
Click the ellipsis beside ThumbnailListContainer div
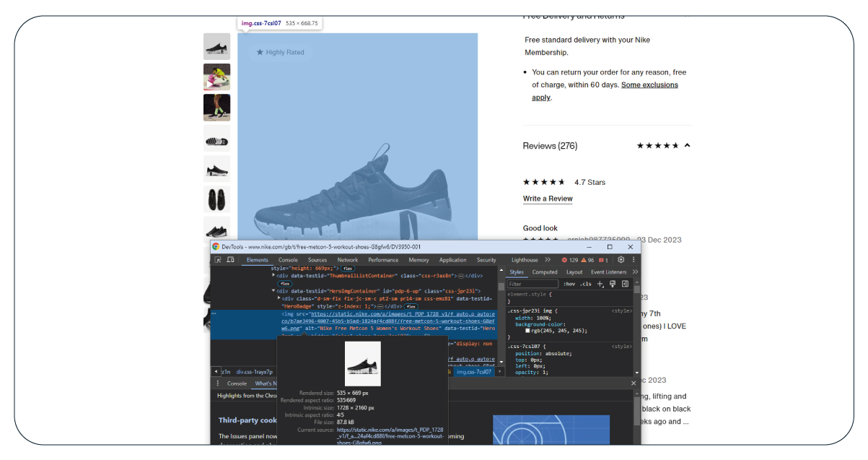(461, 276)
